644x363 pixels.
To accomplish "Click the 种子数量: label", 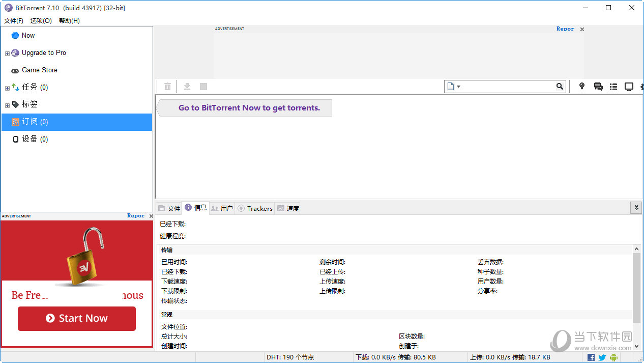I will coord(490,272).
